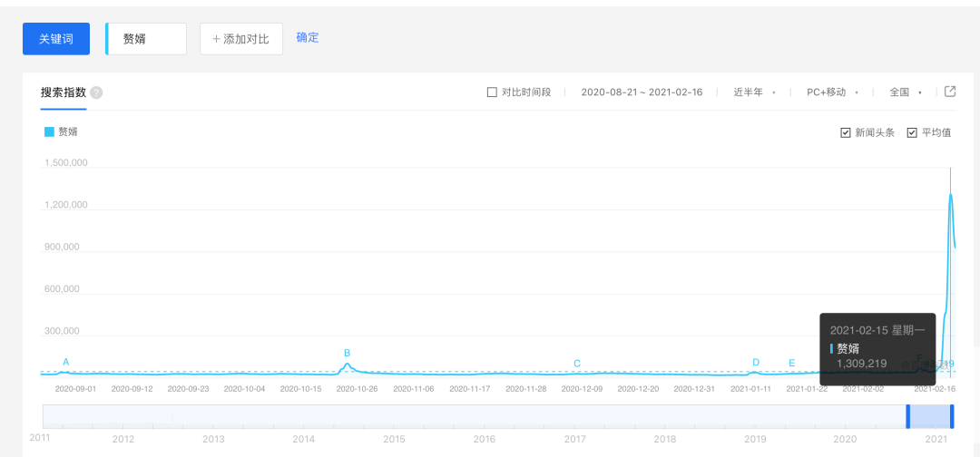Click the export icon at top right
This screenshot has width=980, height=457.
click(x=950, y=92)
